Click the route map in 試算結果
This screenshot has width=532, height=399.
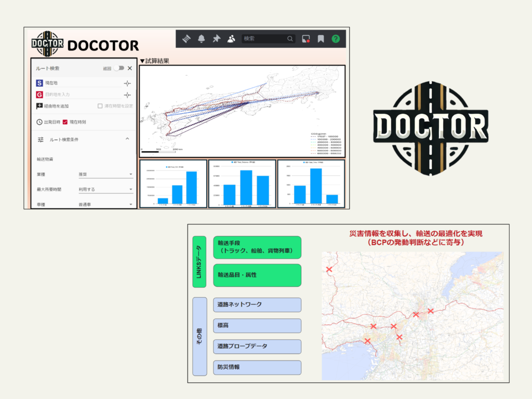point(242,111)
